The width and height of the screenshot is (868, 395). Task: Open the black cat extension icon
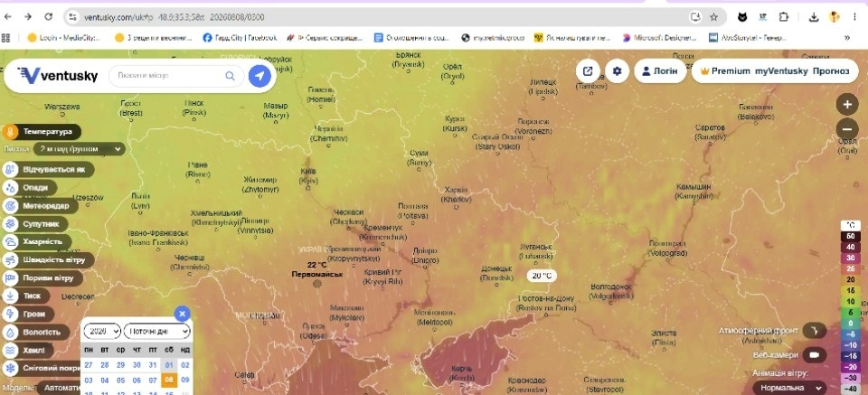742,17
